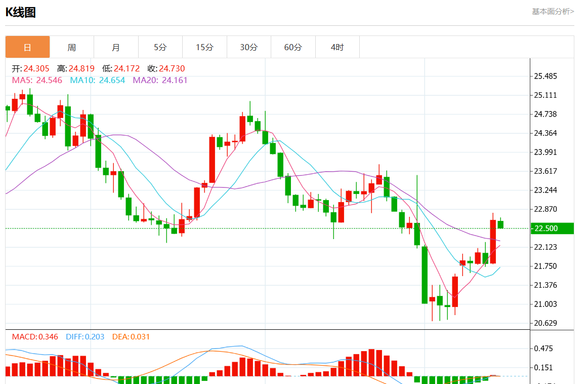Image resolution: width=588 pixels, height=384 pixels.
Task: Click the 21.003 price axis label
Action: [545, 304]
